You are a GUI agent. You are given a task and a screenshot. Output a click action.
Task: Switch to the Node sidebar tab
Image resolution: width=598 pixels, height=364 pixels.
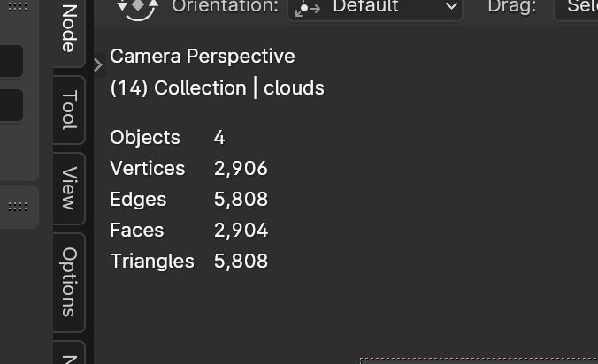69,28
